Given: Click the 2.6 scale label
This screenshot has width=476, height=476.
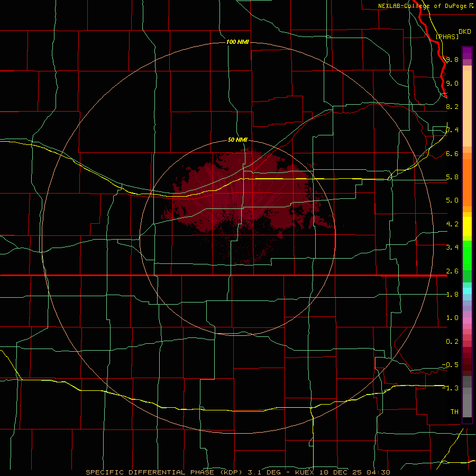Looking at the screenshot, I should tap(452, 271).
